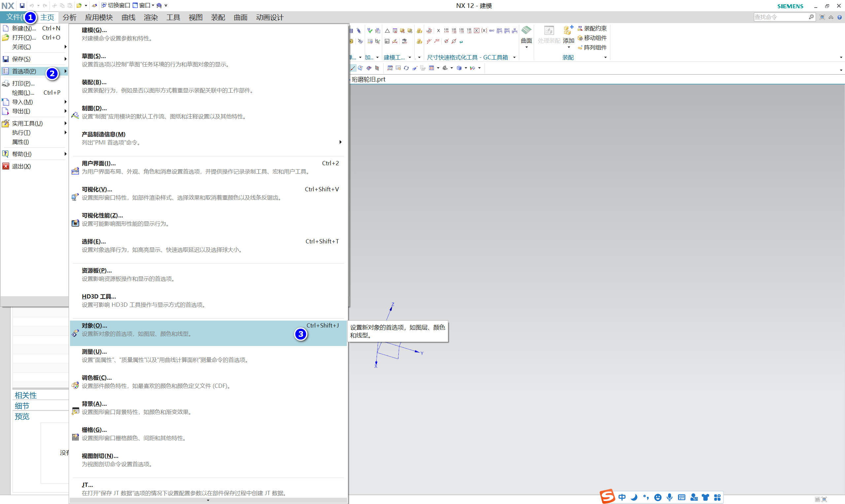The image size is (845, 504).
Task: Click 移动组件 move component
Action: click(x=592, y=38)
